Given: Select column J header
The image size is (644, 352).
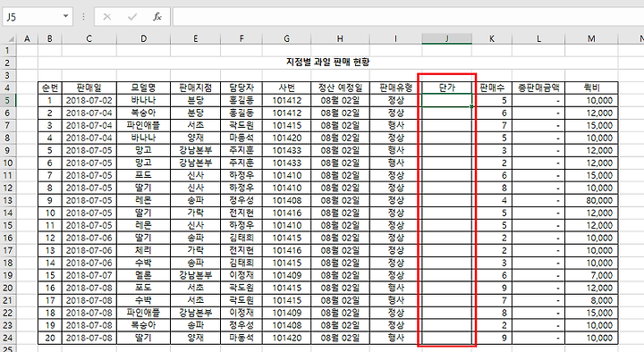Looking at the screenshot, I should (446, 38).
